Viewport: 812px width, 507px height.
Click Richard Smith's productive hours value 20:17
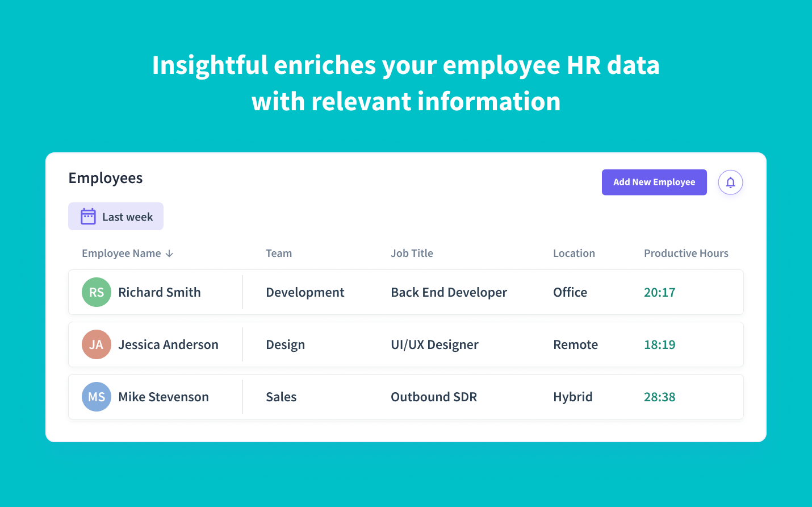click(x=659, y=292)
